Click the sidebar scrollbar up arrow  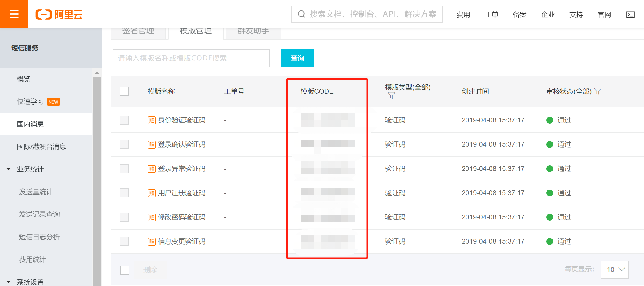coord(97,73)
